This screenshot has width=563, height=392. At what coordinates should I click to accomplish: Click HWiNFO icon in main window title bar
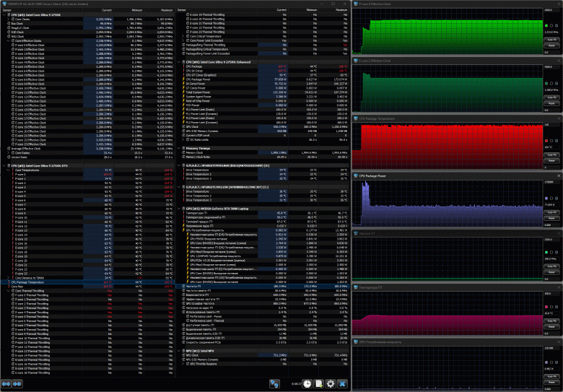tap(4, 4)
